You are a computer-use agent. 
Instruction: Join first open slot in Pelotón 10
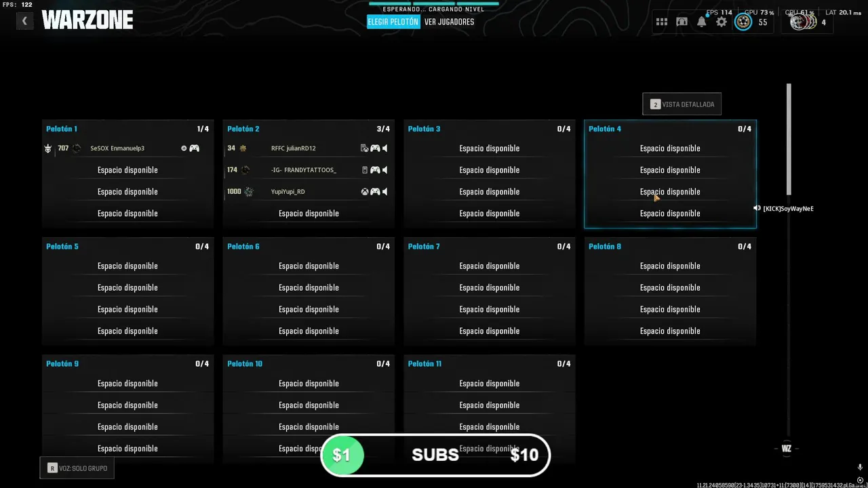click(x=309, y=384)
